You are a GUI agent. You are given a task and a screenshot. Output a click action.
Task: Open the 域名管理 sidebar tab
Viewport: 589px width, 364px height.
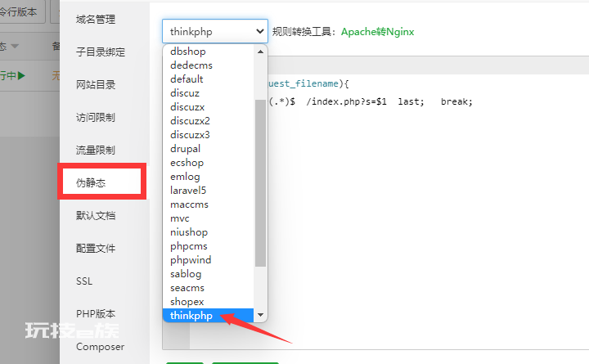(x=96, y=19)
